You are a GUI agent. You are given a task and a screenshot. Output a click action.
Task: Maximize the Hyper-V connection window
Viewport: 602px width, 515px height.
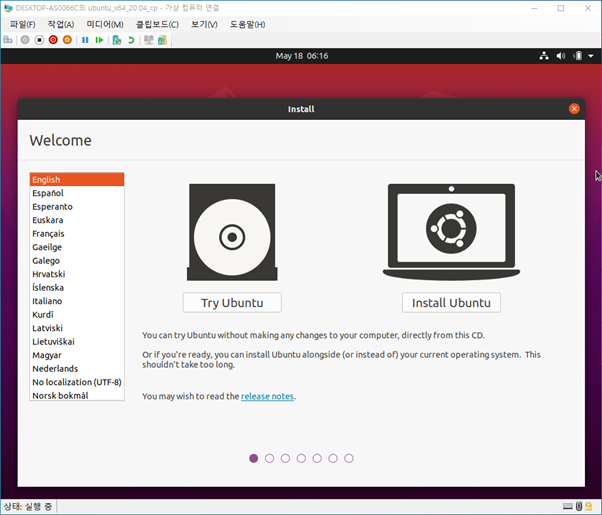(561, 8)
